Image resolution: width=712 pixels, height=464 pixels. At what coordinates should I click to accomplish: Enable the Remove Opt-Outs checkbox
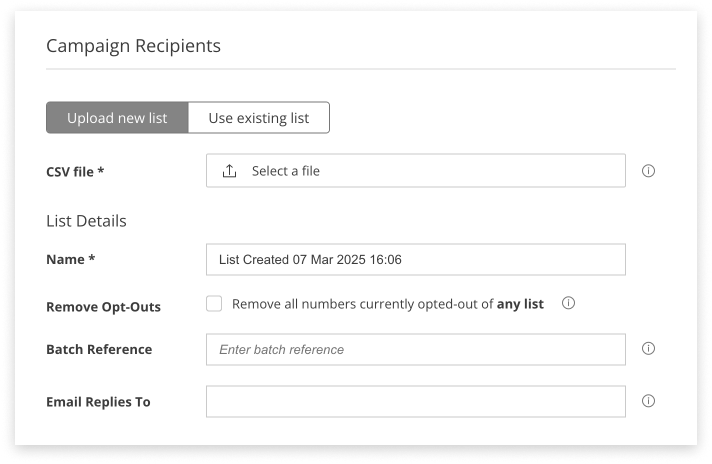coord(214,304)
